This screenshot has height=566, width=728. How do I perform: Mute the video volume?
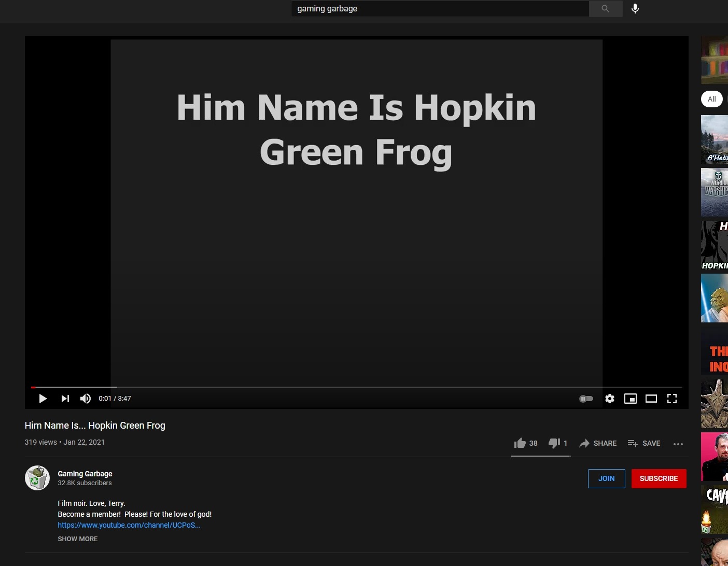(86, 399)
